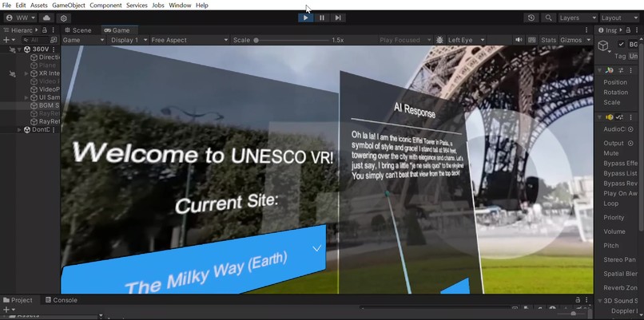The height and width of the screenshot is (320, 644).
Task: Click the AudioClip object picker circle
Action: pyautogui.click(x=630, y=129)
